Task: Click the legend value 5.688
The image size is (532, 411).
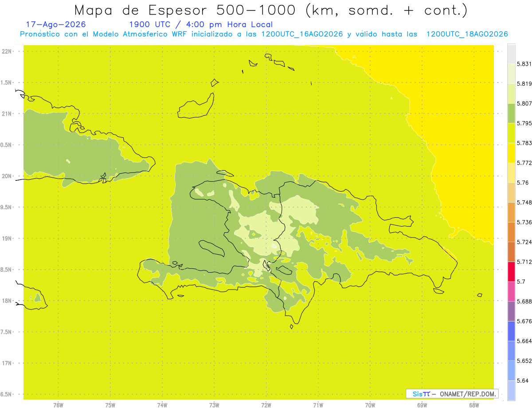Action: click(x=524, y=301)
